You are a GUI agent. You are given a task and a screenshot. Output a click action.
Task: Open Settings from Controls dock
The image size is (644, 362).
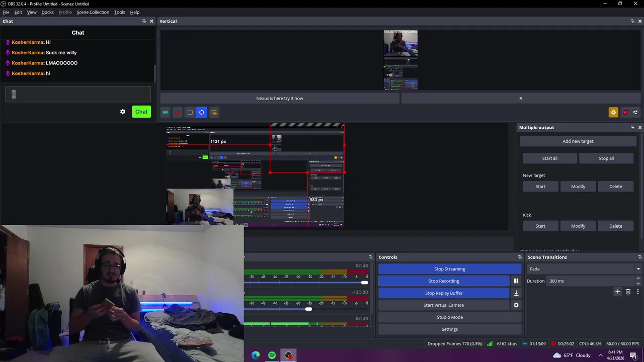point(450,329)
